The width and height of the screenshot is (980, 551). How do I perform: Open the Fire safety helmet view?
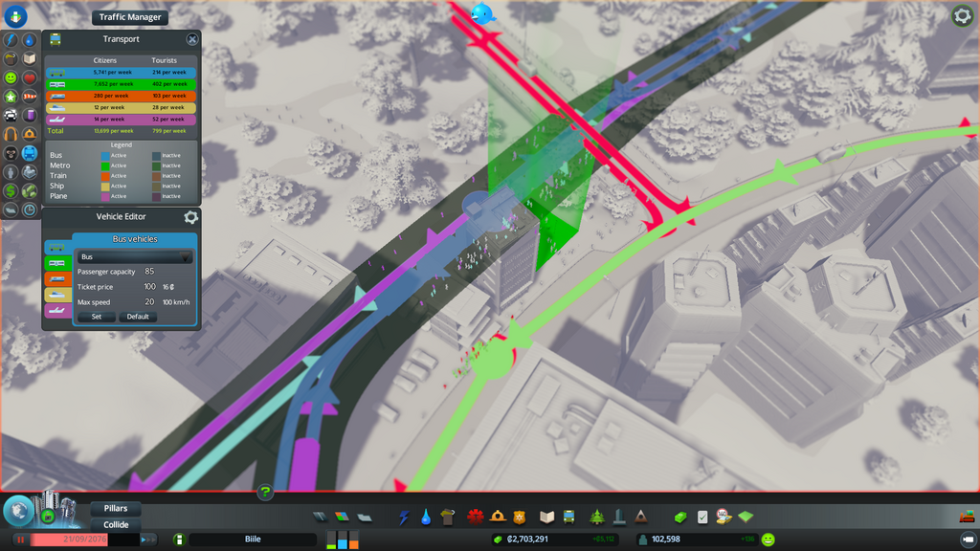[30, 134]
